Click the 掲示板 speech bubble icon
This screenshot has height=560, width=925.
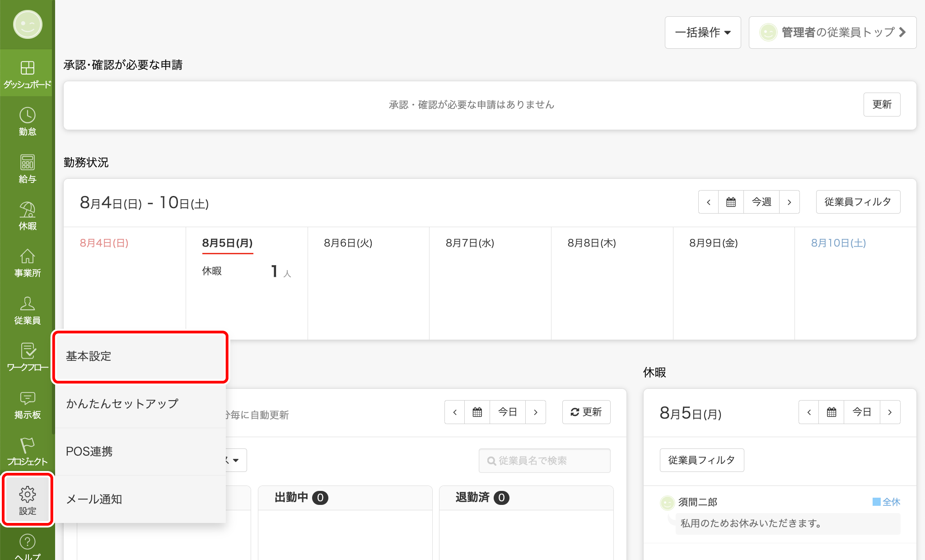point(27,404)
